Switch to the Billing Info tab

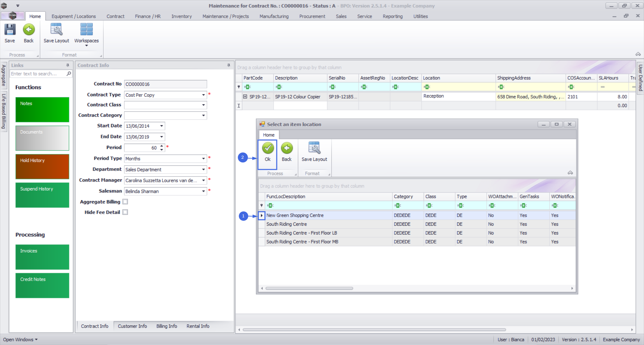[166, 326]
